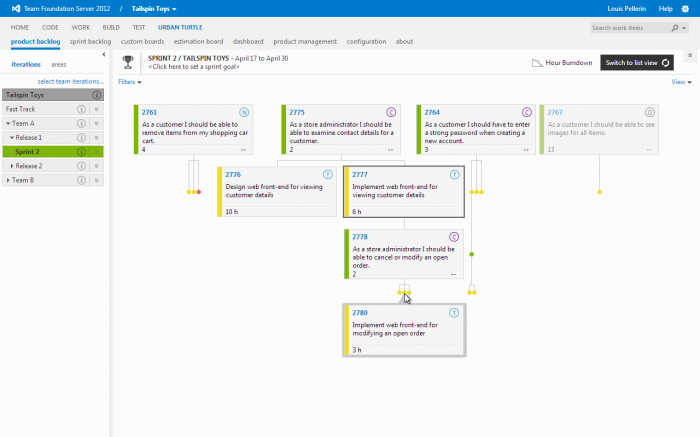Switch to configuration tab
This screenshot has width=700, height=437.
pyautogui.click(x=366, y=42)
